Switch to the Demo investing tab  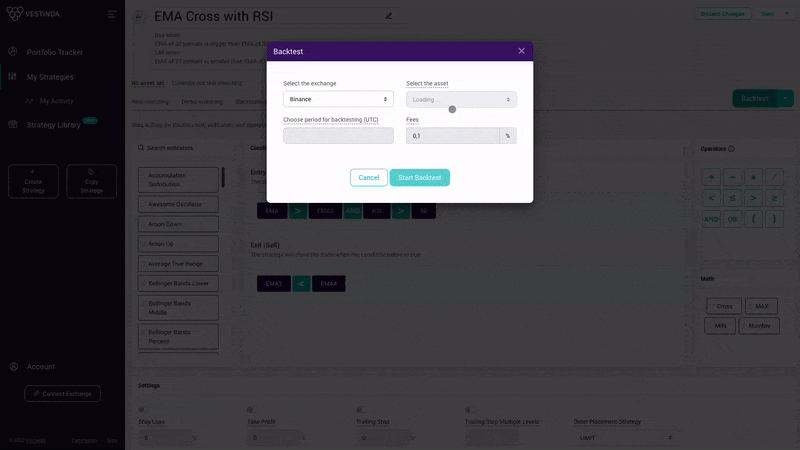click(x=202, y=102)
